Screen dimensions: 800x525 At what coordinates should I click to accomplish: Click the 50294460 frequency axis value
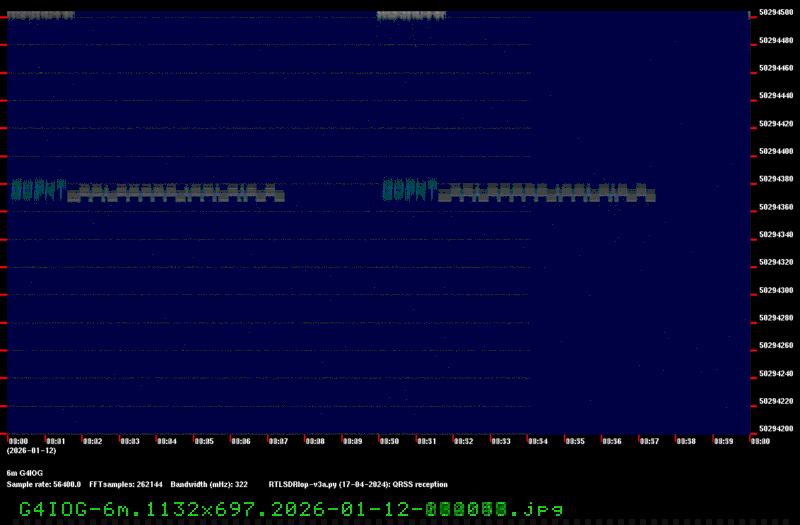point(776,68)
